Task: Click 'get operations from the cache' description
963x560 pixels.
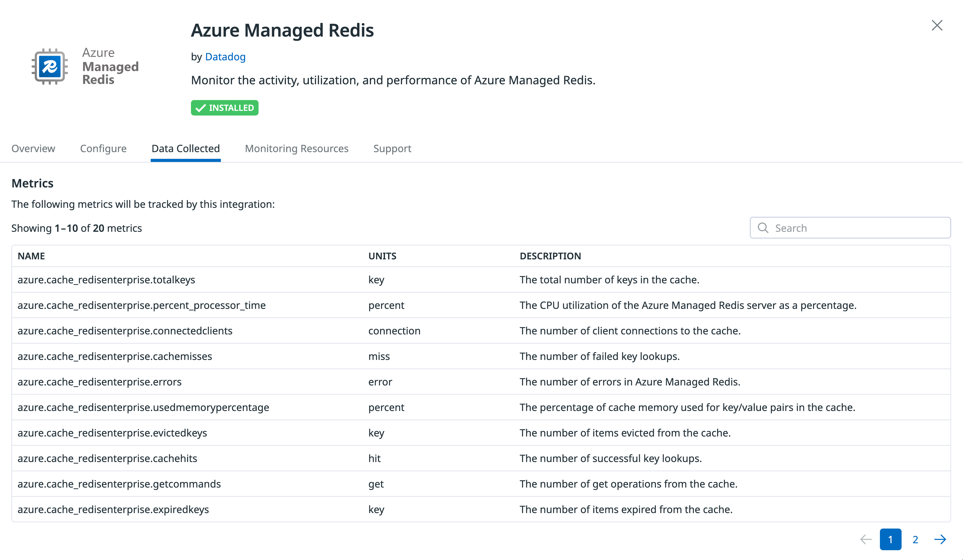Action: 629,484
